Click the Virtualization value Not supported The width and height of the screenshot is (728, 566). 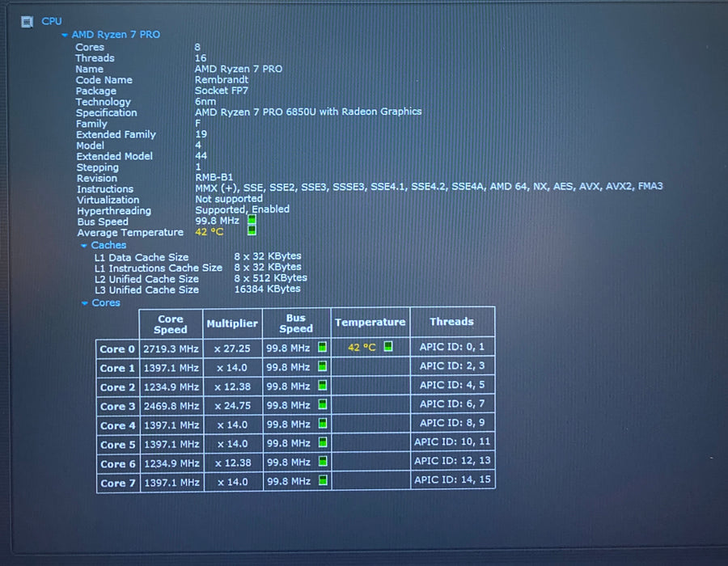click(x=229, y=199)
